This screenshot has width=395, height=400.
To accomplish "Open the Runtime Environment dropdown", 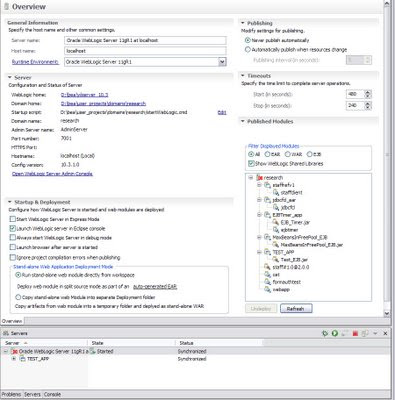I will click(x=222, y=62).
